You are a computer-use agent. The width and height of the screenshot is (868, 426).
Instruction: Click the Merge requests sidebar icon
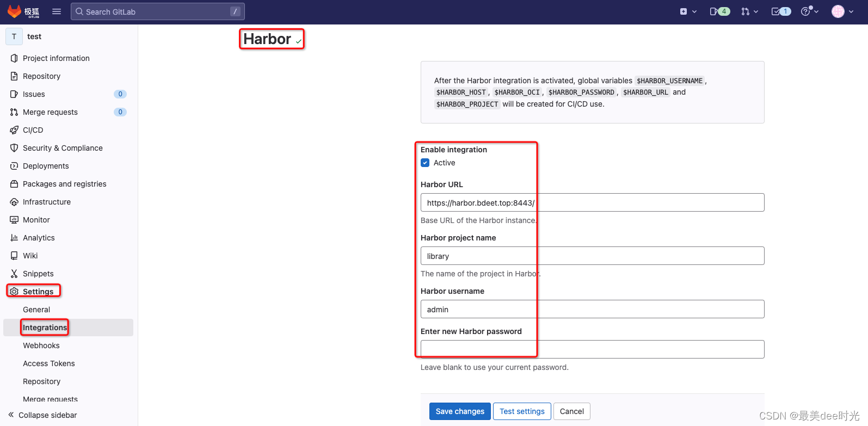click(14, 112)
